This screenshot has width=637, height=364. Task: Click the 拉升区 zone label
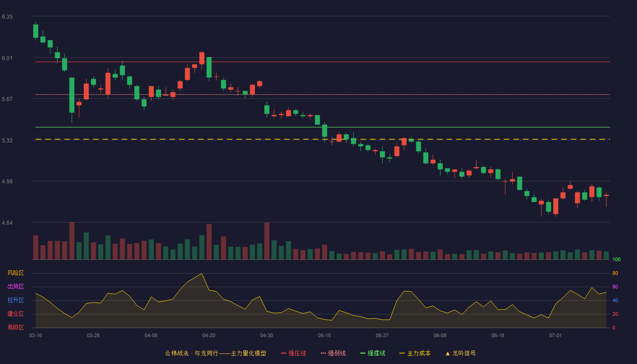pos(15,300)
